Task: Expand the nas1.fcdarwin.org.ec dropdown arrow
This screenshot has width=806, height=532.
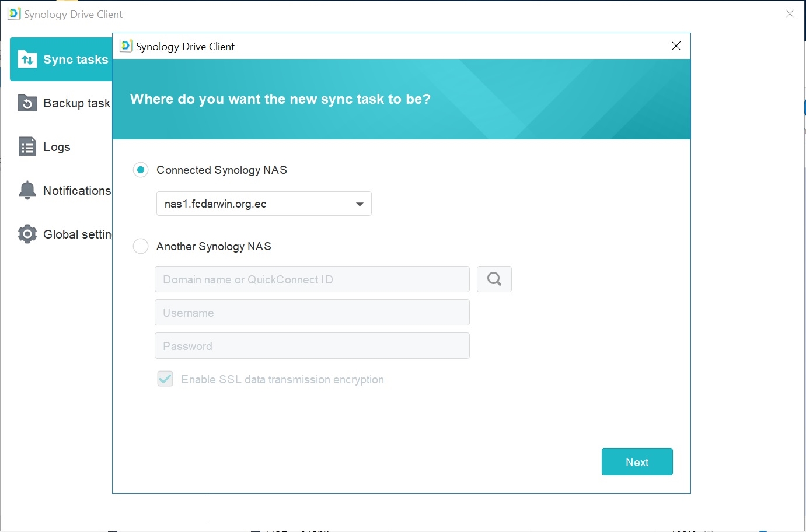Action: click(x=360, y=204)
